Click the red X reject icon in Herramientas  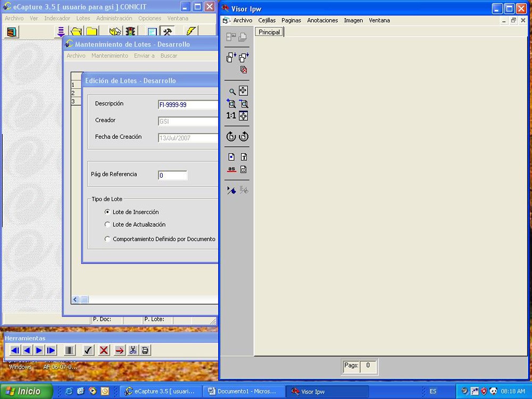[104, 350]
